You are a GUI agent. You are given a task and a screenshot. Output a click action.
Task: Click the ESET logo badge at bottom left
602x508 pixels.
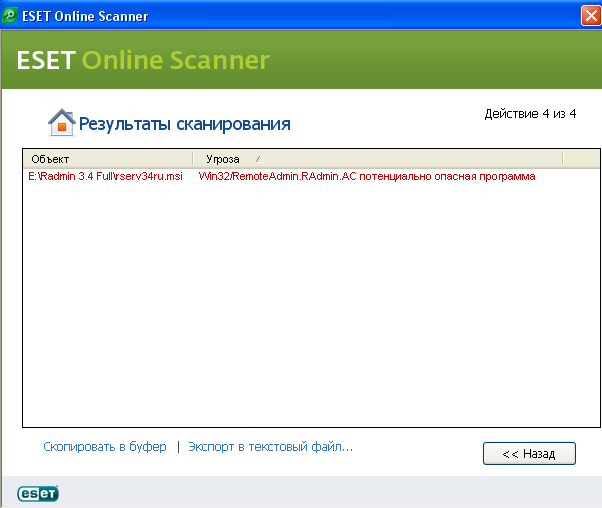click(x=38, y=493)
